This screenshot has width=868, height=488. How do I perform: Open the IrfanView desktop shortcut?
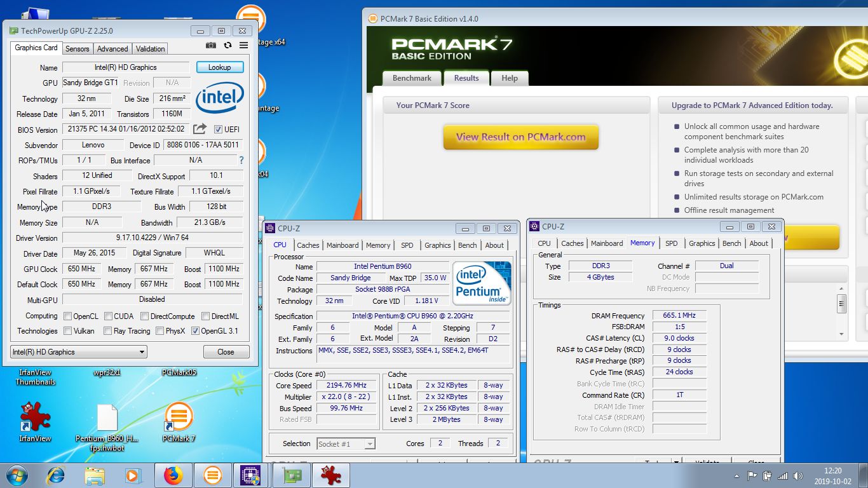pos(35,421)
